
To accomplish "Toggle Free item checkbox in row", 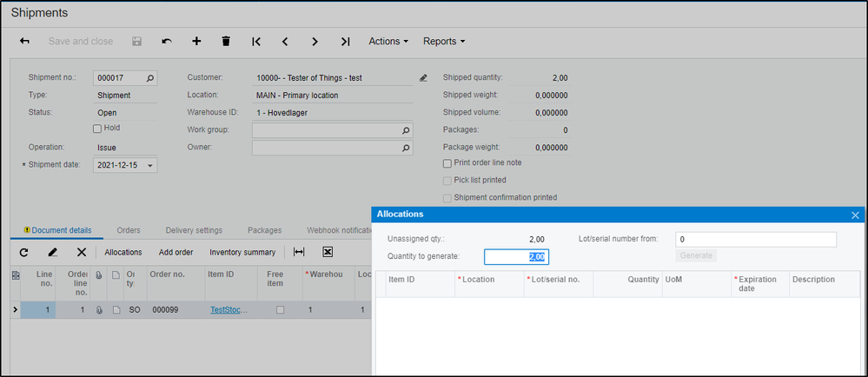I will point(280,309).
